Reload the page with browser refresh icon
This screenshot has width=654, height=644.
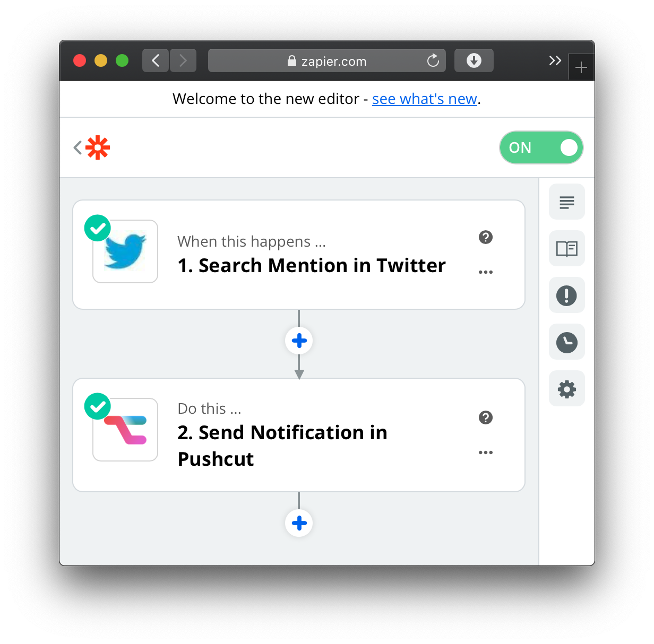pyautogui.click(x=433, y=60)
